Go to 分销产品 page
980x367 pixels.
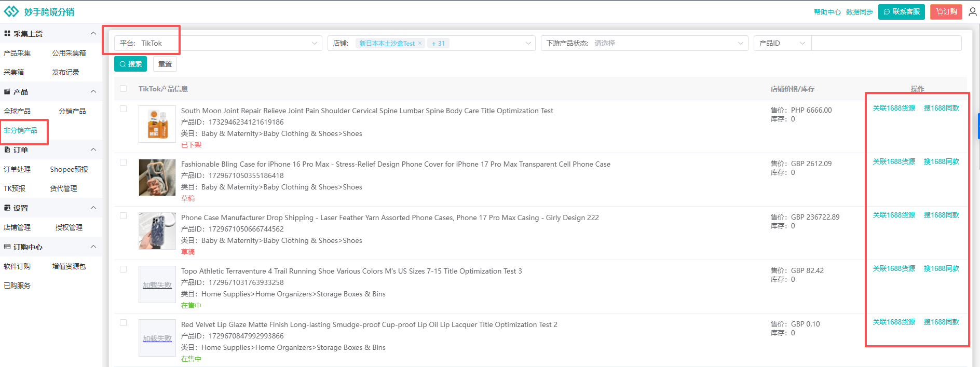(x=72, y=111)
